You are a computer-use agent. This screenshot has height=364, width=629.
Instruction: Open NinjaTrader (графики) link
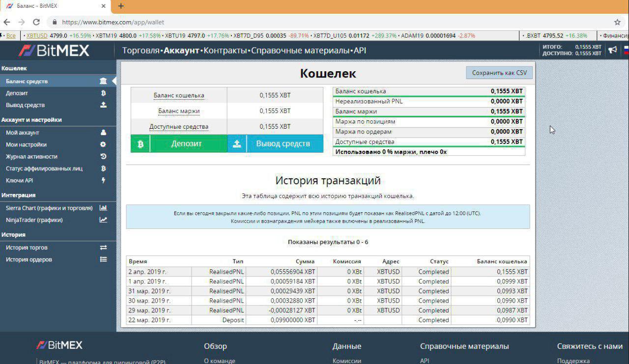point(34,220)
